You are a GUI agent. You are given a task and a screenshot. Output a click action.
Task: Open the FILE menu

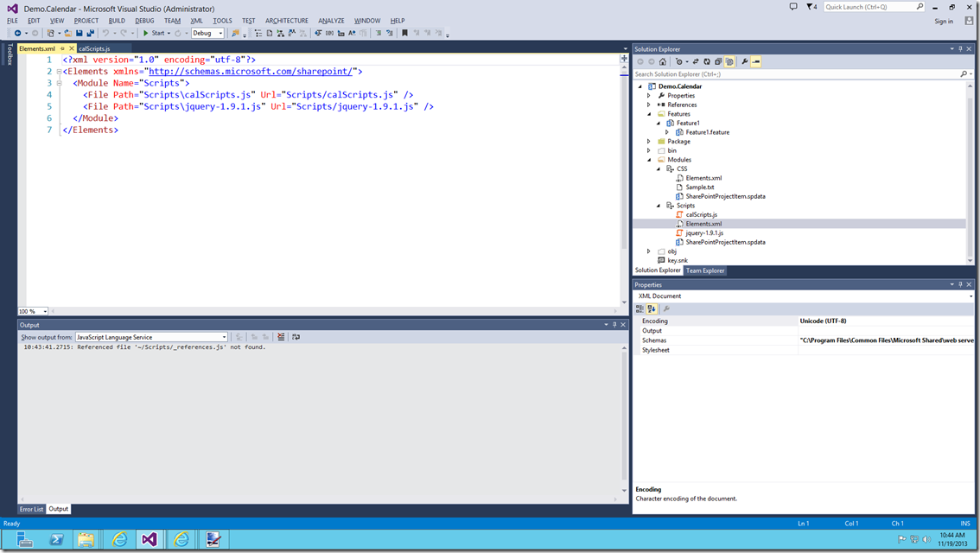point(12,21)
